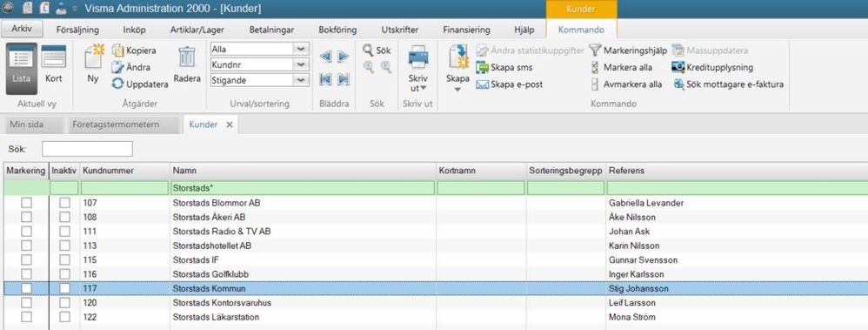
Task: Tick Inaktiv checkbox for Storstads Golfklubb
Action: click(x=64, y=274)
